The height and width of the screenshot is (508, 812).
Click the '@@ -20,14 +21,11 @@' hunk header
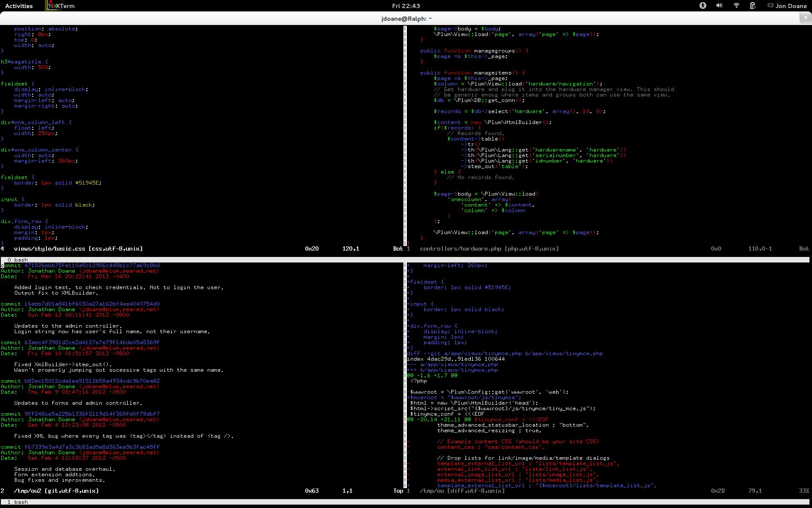click(x=439, y=420)
